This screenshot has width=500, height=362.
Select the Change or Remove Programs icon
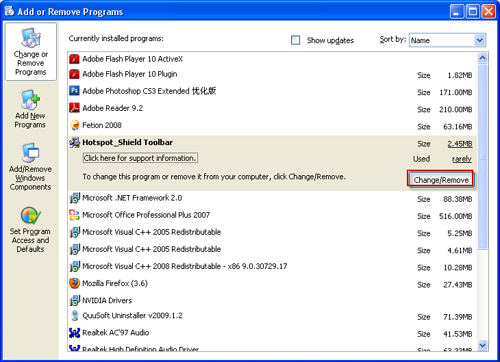point(31,37)
